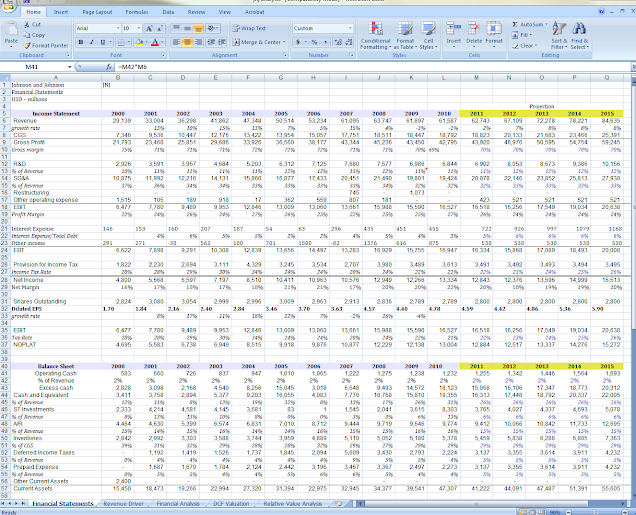Toggle Bold formatting

pos(80,43)
